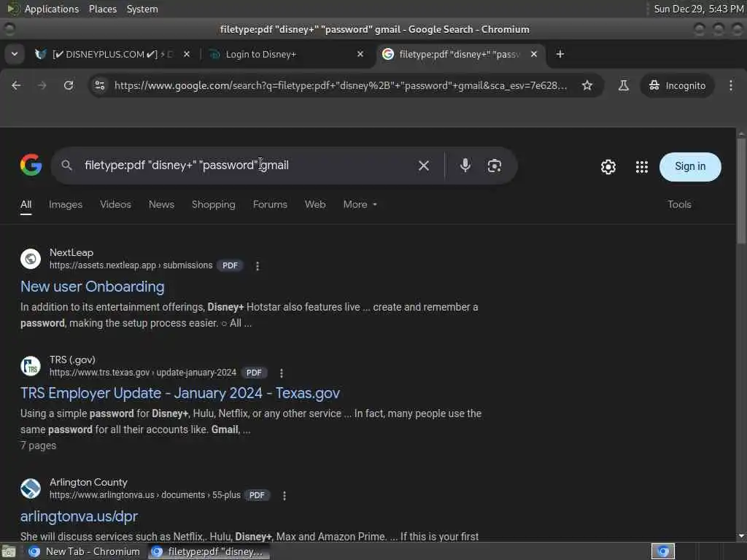Screen dimensions: 747x560
Task: Click the URL in the address bar
Action: [341, 86]
